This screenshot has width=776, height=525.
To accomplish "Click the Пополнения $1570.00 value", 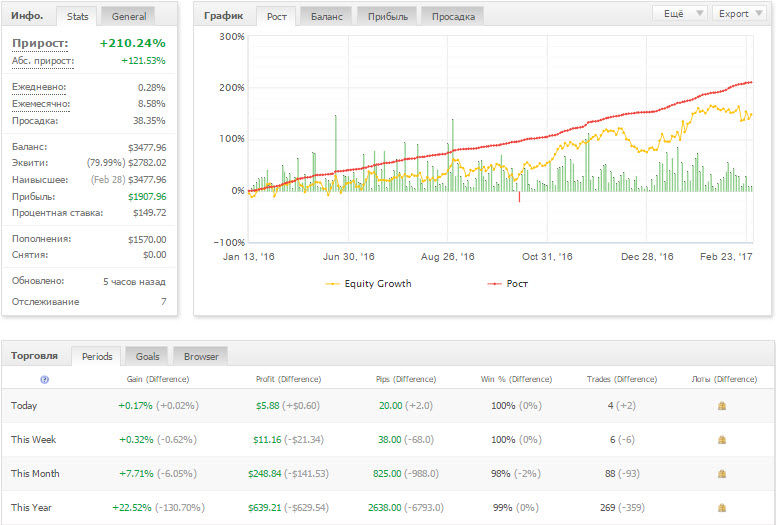I will point(147,239).
